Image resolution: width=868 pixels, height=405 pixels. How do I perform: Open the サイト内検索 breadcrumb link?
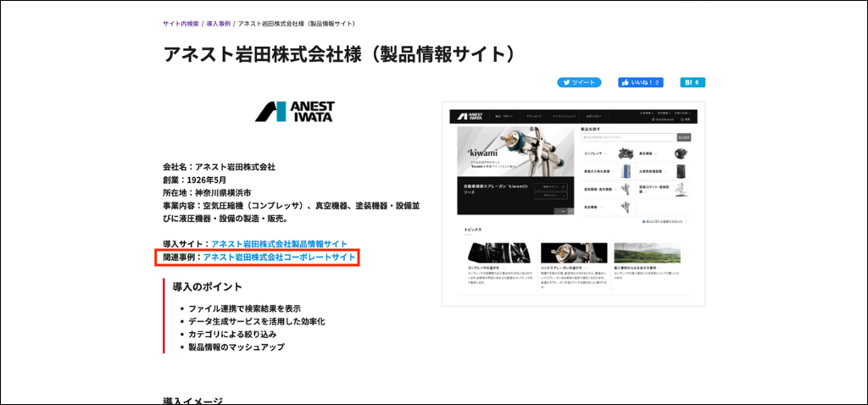(x=181, y=24)
